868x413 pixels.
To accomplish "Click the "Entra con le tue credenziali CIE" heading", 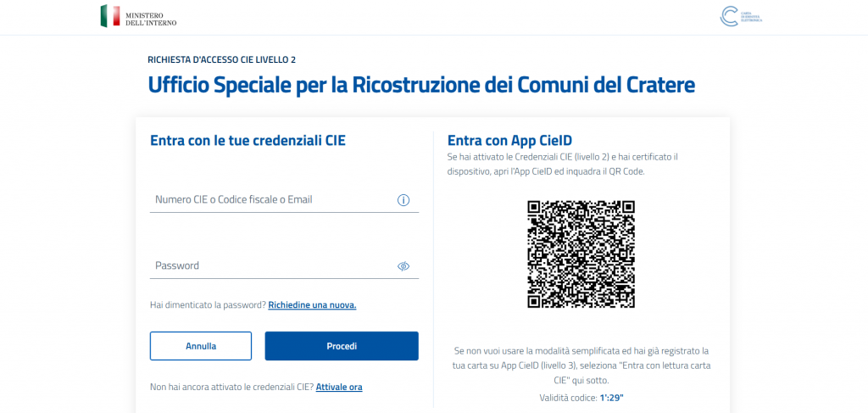I will coord(248,141).
